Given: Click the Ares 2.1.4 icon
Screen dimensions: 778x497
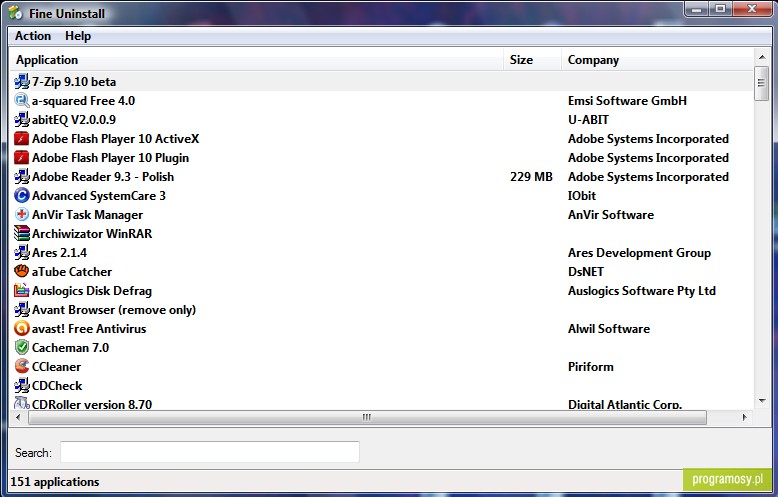Looking at the screenshot, I should 22,252.
